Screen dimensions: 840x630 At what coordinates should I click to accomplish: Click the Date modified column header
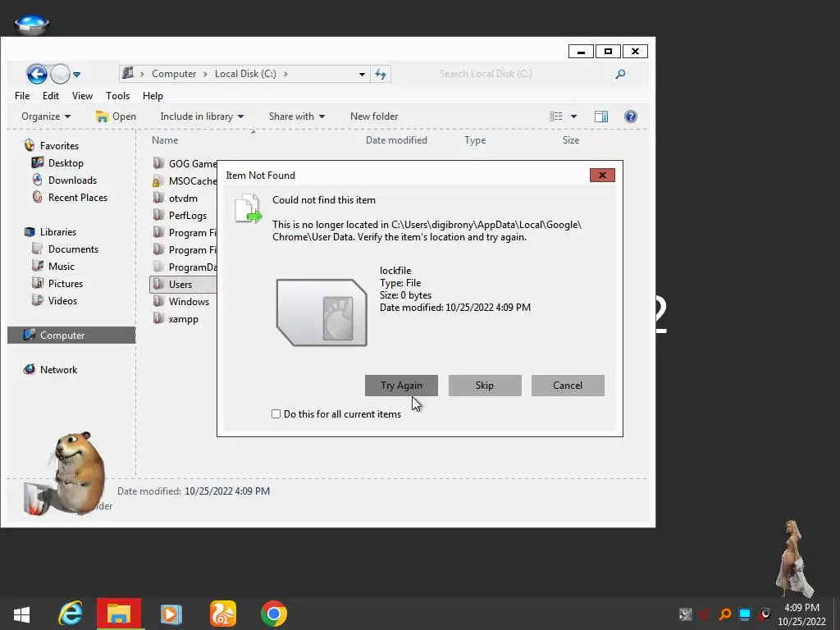pos(396,139)
